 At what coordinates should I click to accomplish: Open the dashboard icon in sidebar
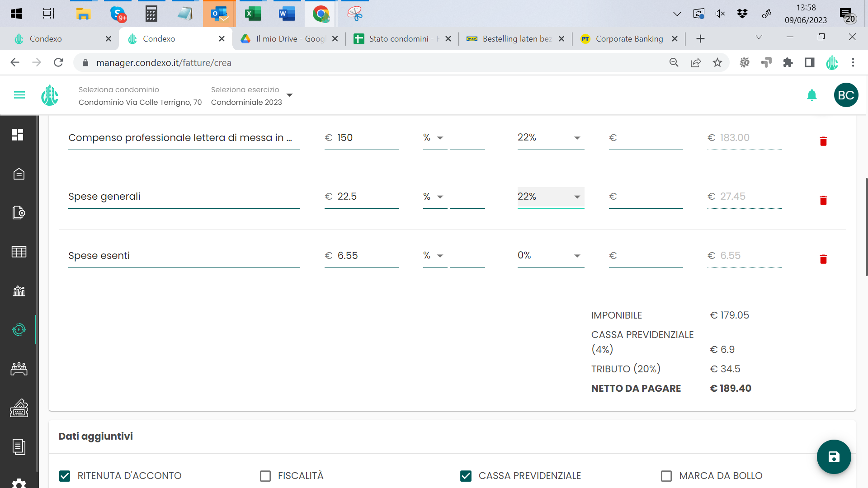[x=18, y=135]
